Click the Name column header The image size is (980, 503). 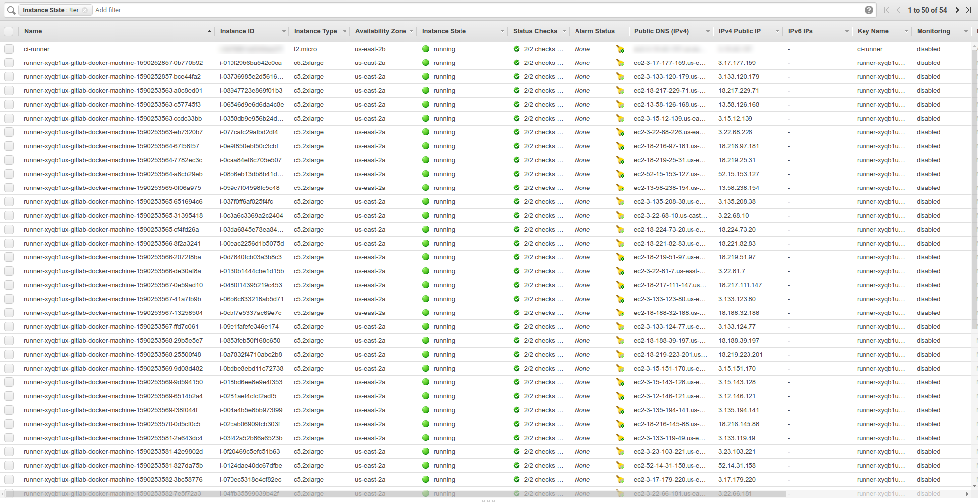tap(33, 31)
